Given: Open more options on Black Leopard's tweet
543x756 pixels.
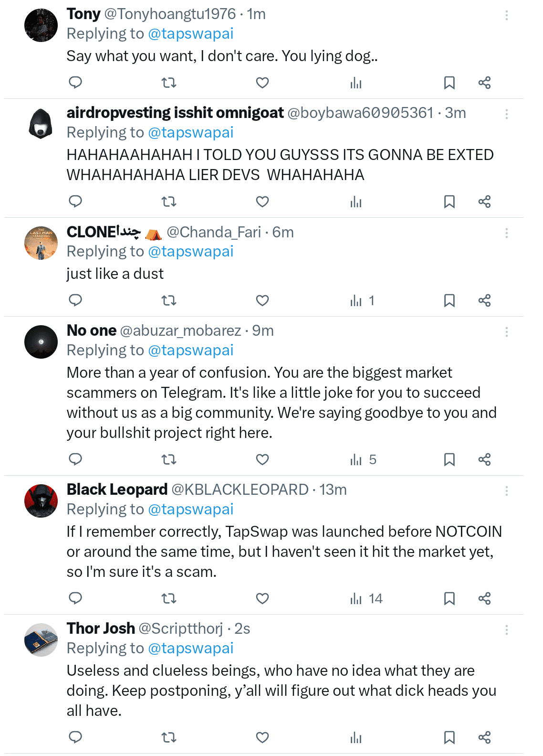Looking at the screenshot, I should (x=506, y=491).
